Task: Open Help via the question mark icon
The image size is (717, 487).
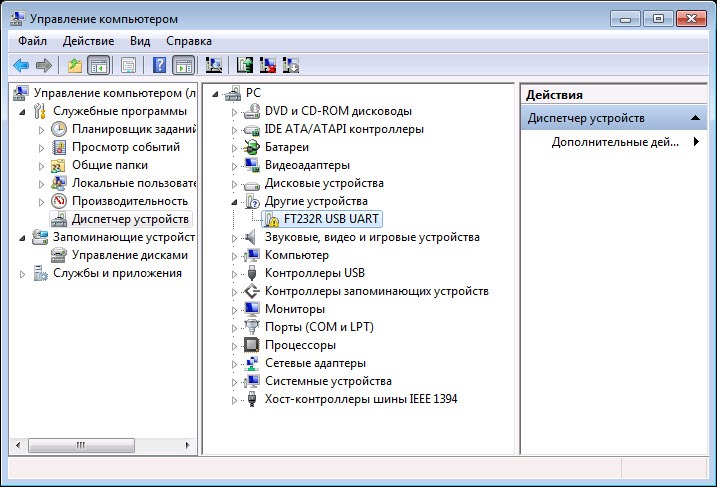Action: coord(159,65)
